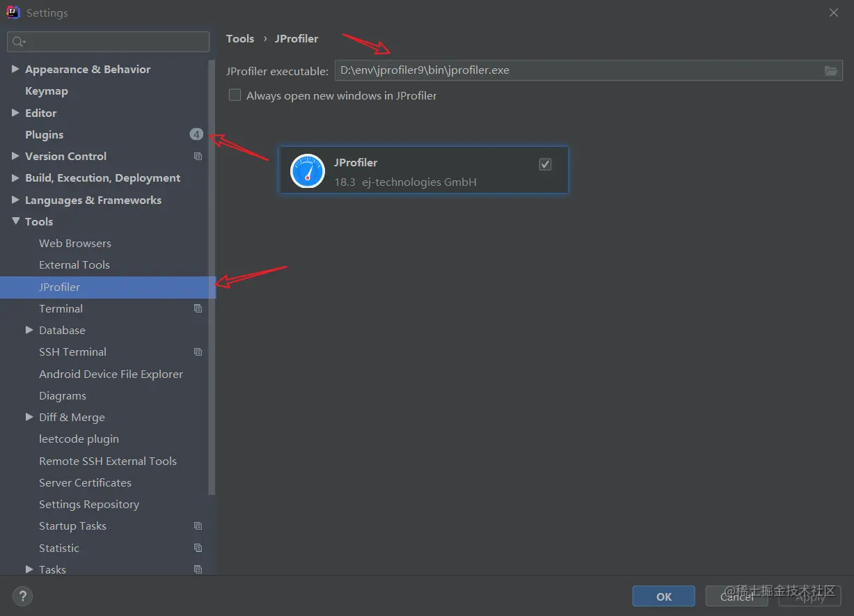Screen dimensions: 854x616
Task: Click project-level icon beside Statistic
Action: 198,548
